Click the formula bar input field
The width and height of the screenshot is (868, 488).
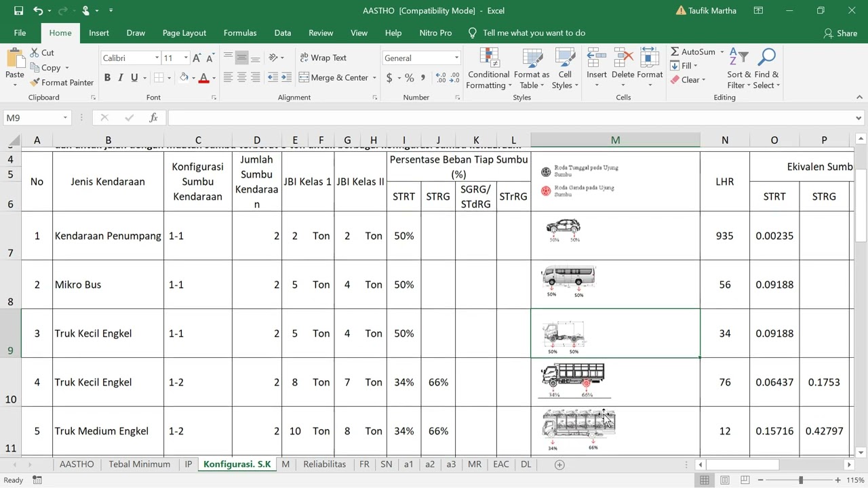[511, 118]
